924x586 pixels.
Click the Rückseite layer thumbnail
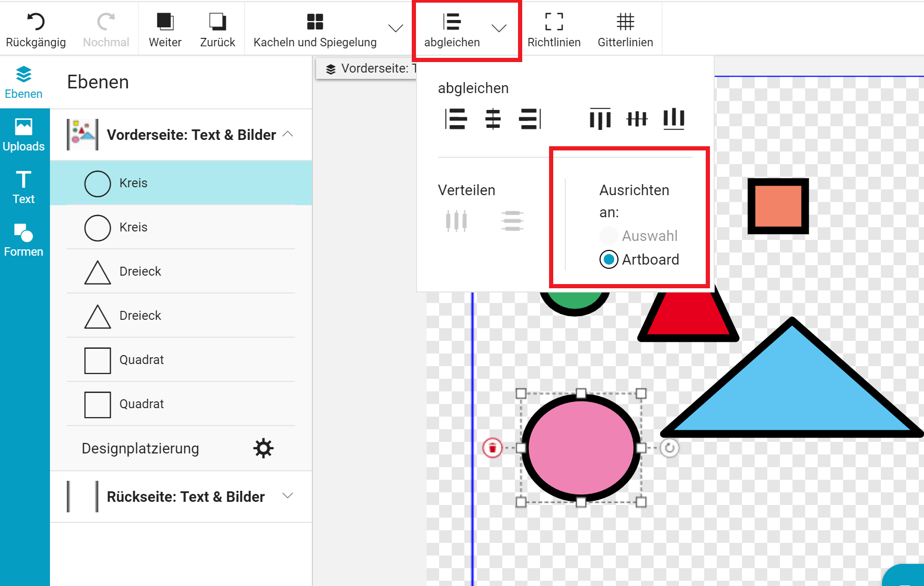83,496
